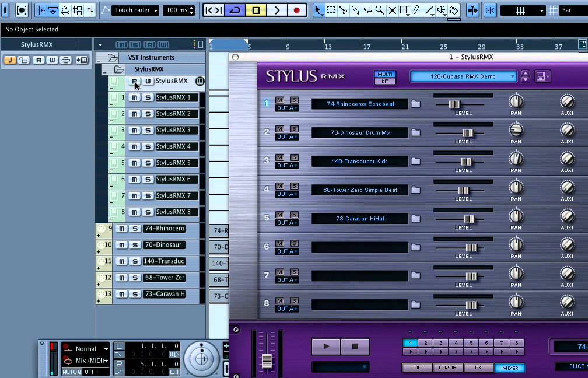588x378 pixels.
Task: Select the Time Warp tool
Action: (405, 10)
